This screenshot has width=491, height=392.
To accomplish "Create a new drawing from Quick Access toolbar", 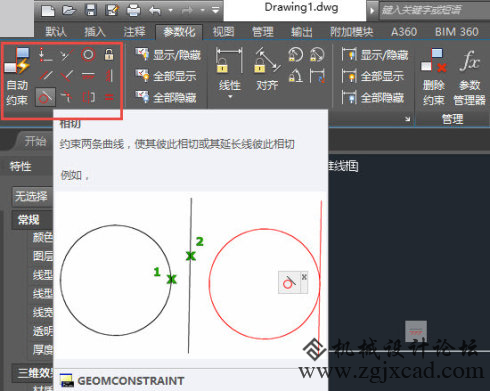I will click(x=48, y=10).
